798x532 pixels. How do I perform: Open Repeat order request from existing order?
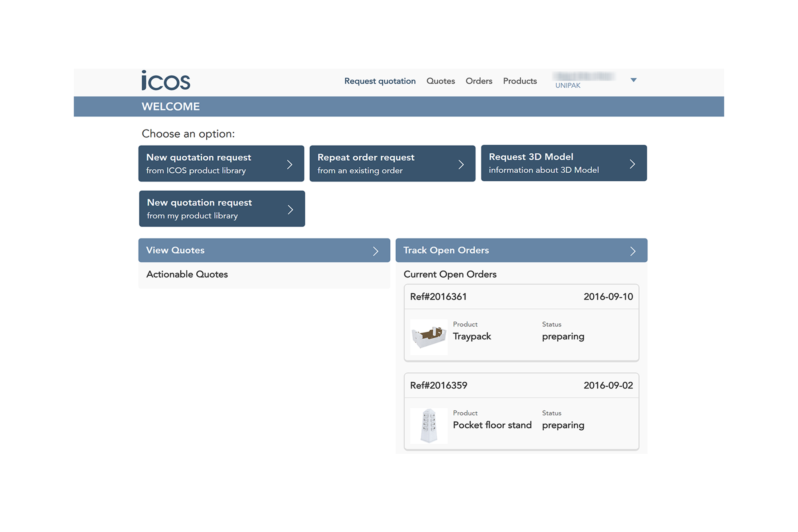392,164
